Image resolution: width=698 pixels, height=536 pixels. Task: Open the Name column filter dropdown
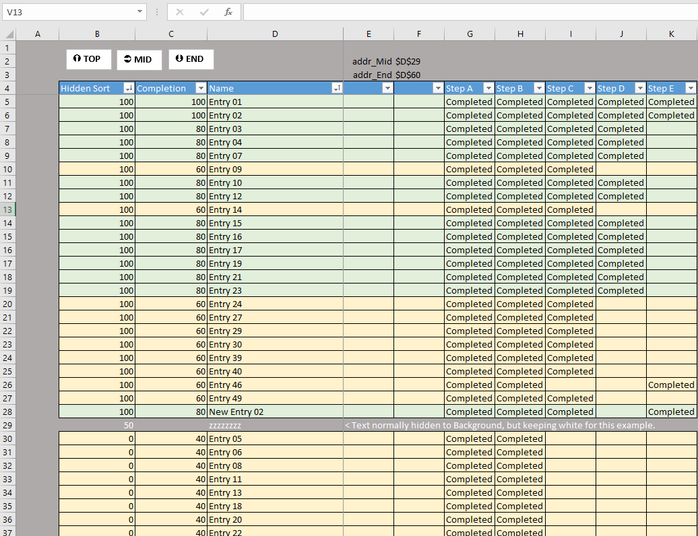point(337,88)
